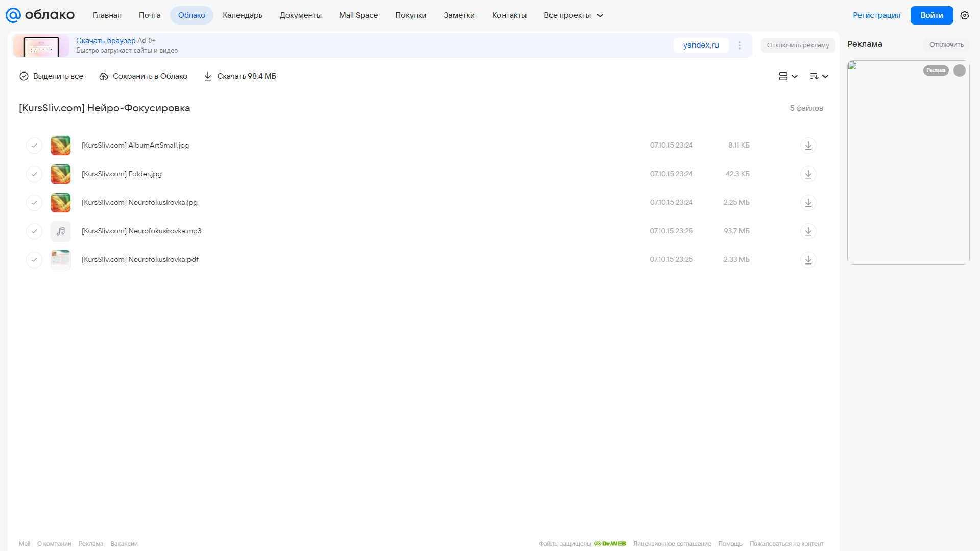
Task: Download Neurofokusirovka.mp3 using its download icon
Action: tap(808, 231)
